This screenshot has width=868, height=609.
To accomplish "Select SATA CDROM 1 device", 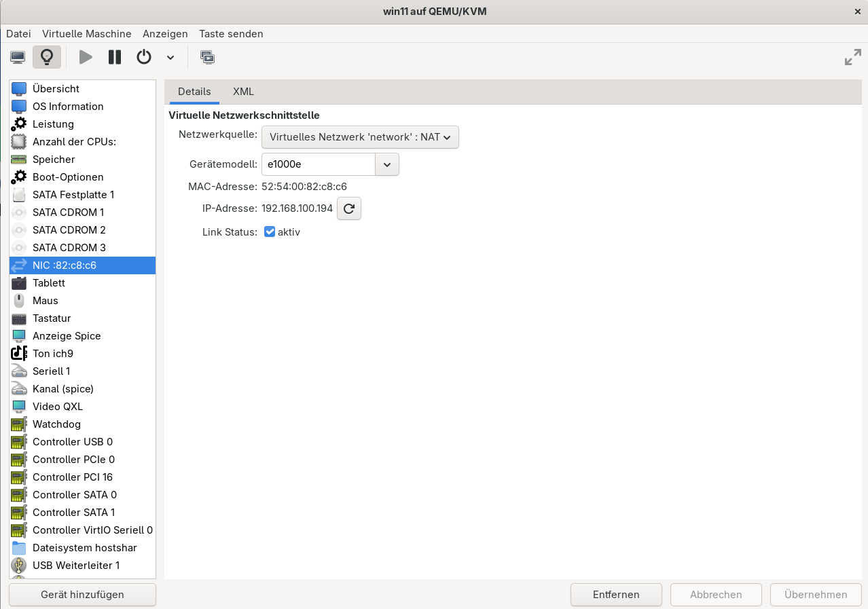I will [x=82, y=213].
